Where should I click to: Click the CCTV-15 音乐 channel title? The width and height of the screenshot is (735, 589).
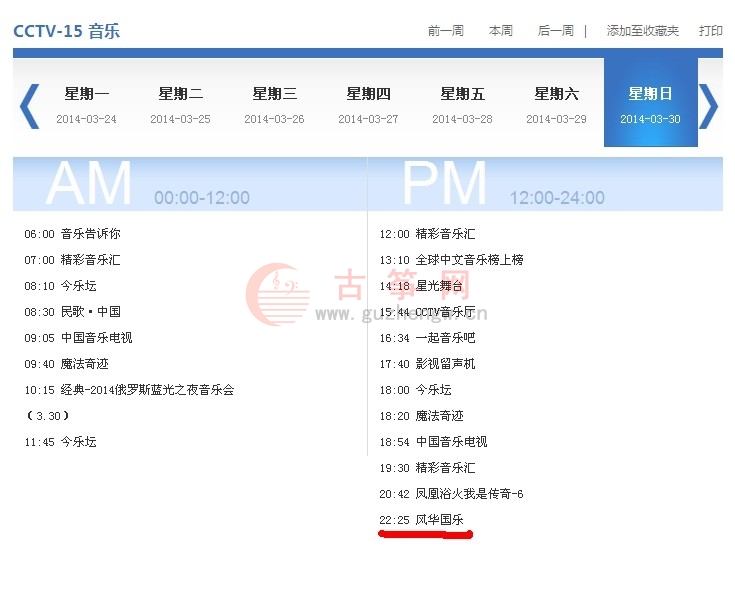[67, 31]
